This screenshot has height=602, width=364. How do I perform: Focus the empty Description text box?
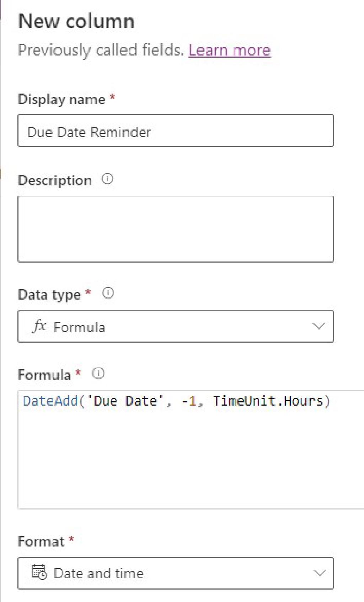pyautogui.click(x=176, y=229)
